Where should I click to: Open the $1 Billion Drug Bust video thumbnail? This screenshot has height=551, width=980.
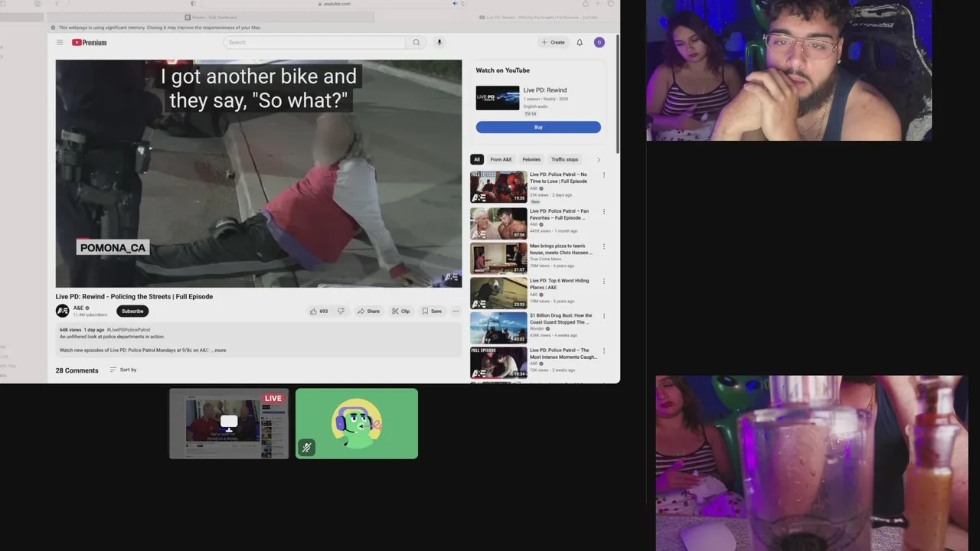498,328
